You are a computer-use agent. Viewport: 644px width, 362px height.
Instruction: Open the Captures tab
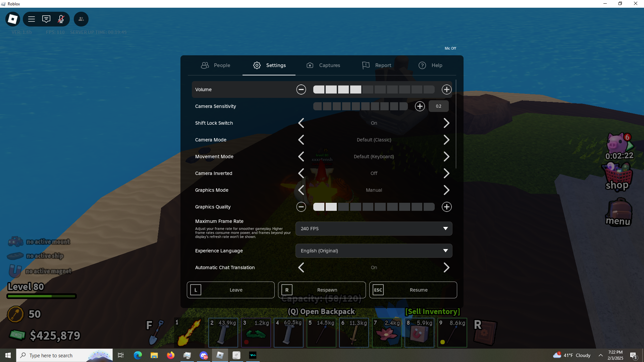pyautogui.click(x=323, y=65)
